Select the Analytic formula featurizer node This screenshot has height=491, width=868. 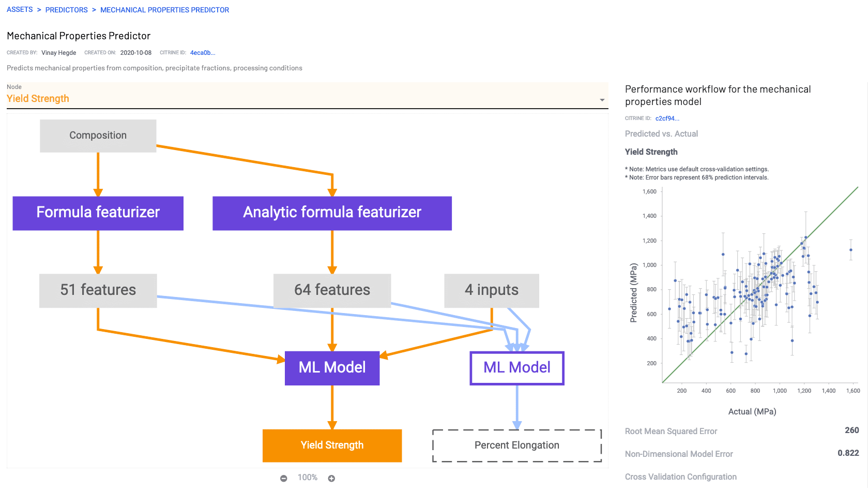[x=332, y=213]
